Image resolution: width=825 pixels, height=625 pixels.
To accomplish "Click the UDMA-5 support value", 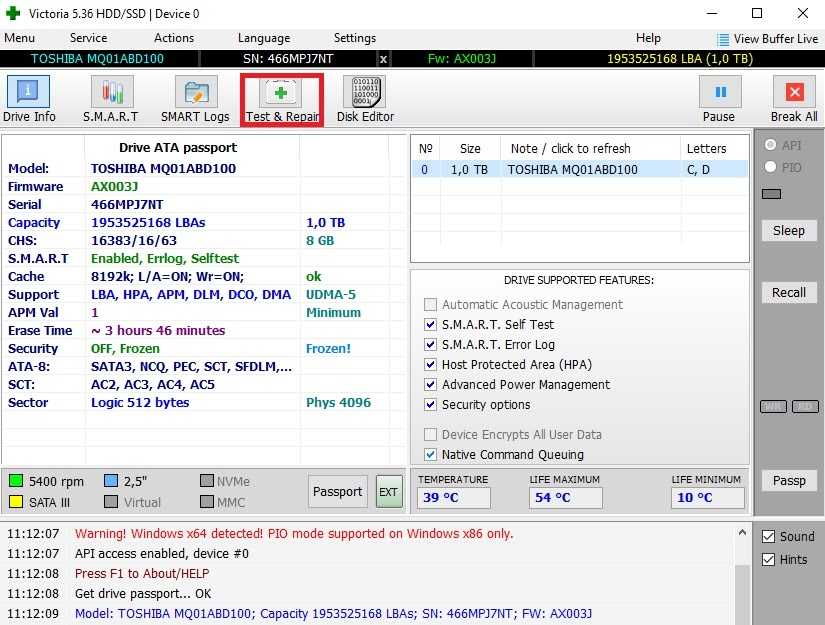I will pyautogui.click(x=330, y=295).
